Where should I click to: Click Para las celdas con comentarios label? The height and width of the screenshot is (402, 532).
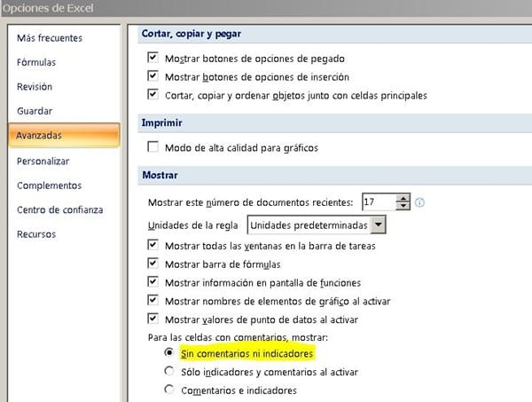click(x=238, y=337)
